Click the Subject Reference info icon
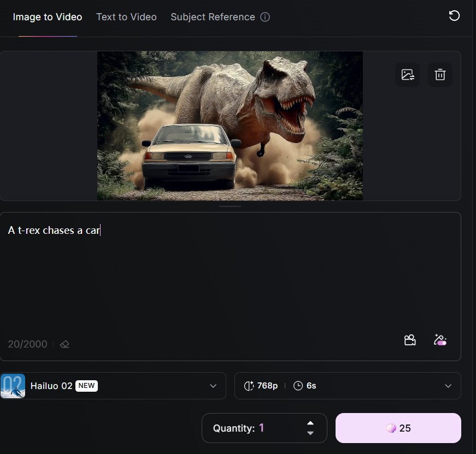 coord(265,17)
